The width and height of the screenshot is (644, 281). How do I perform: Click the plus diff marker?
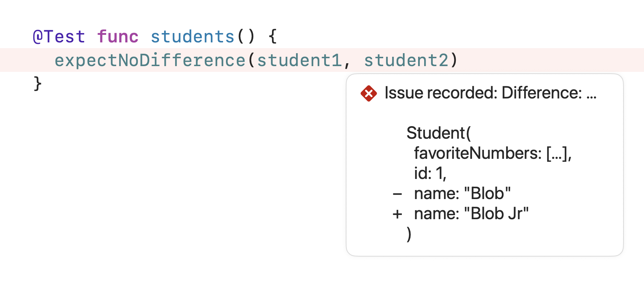[x=398, y=214]
